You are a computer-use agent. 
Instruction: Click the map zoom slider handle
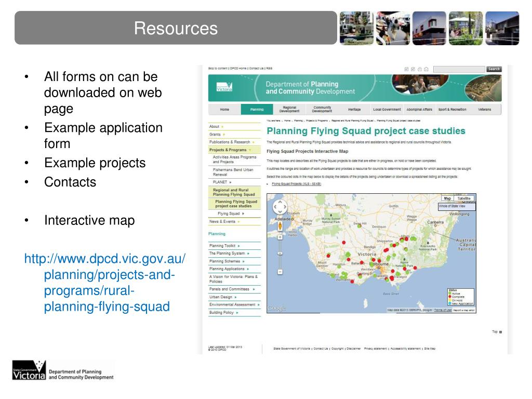coord(280,254)
